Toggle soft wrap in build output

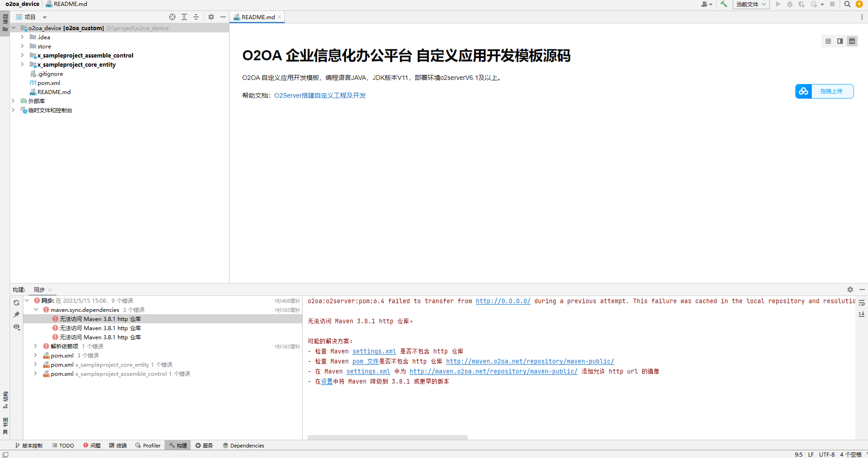pos(862,303)
